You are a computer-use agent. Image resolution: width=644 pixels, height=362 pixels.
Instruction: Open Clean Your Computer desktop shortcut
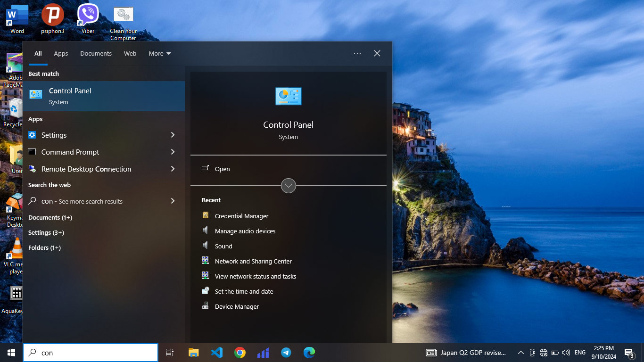click(x=123, y=23)
